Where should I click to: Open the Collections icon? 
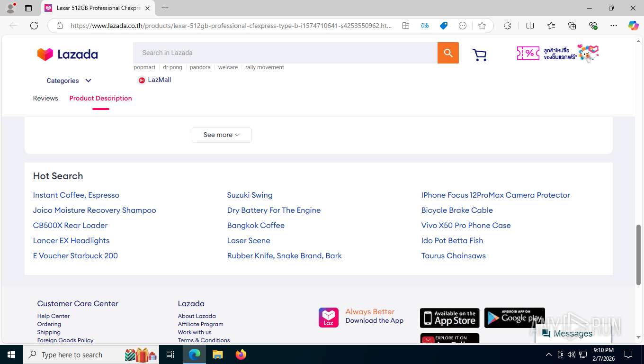click(x=572, y=26)
